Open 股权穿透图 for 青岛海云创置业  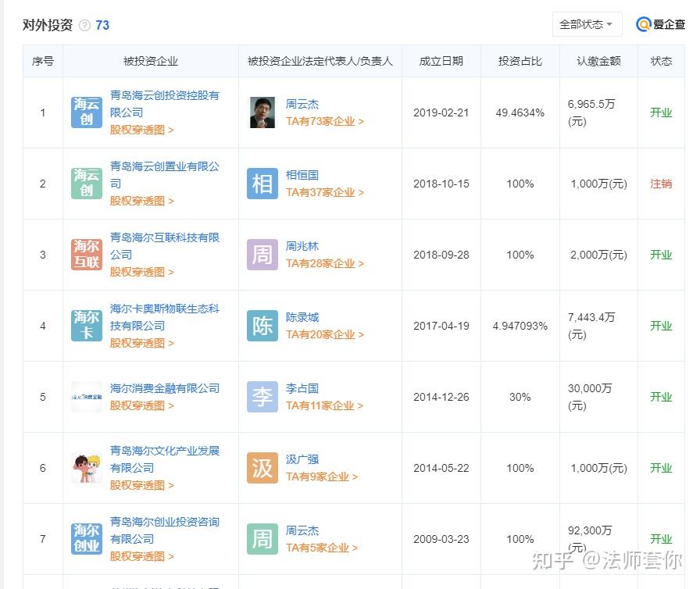coord(142,201)
